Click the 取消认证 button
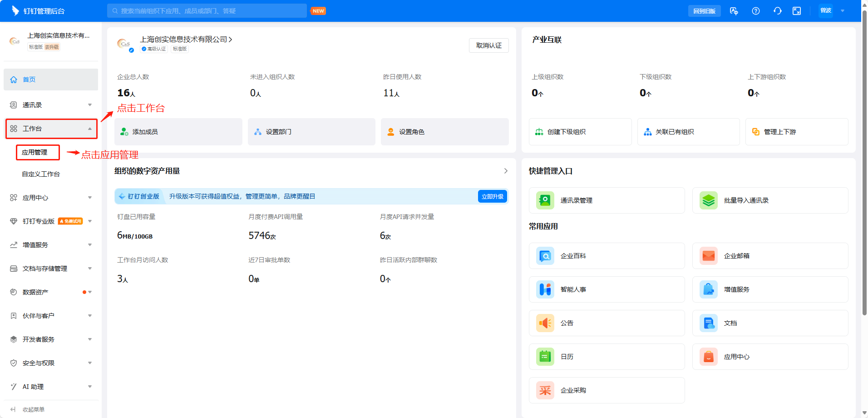The width and height of the screenshot is (868, 418). pos(488,45)
